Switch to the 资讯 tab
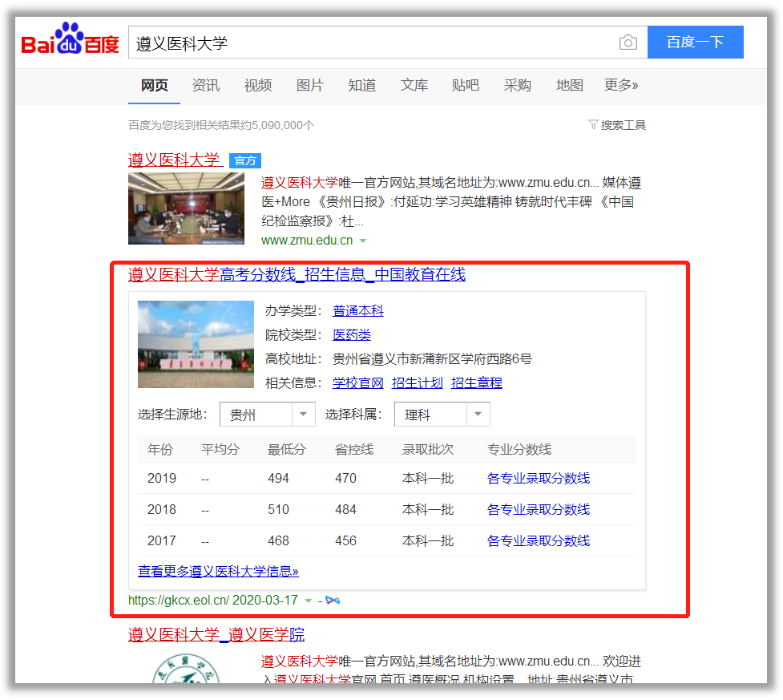783x700 pixels. coord(206,86)
